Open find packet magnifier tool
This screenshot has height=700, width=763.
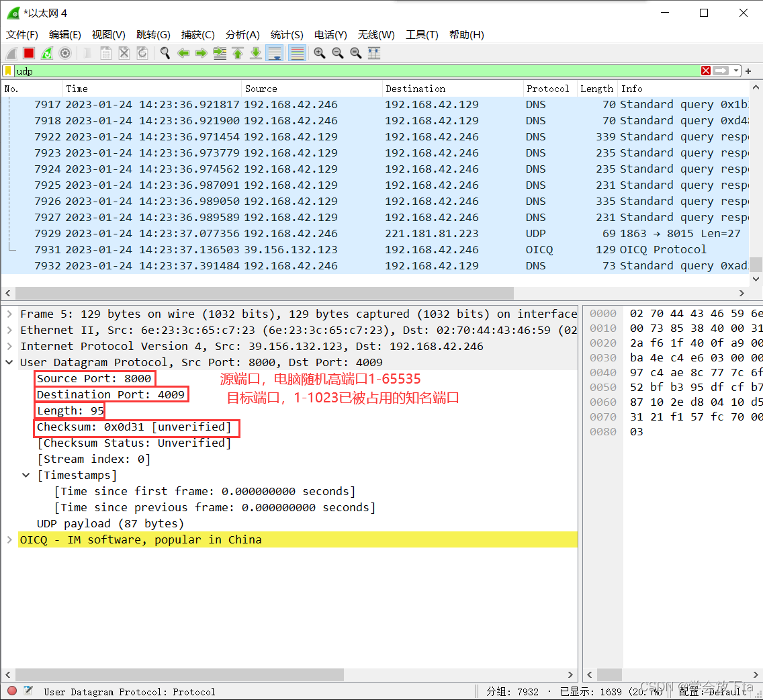[165, 53]
